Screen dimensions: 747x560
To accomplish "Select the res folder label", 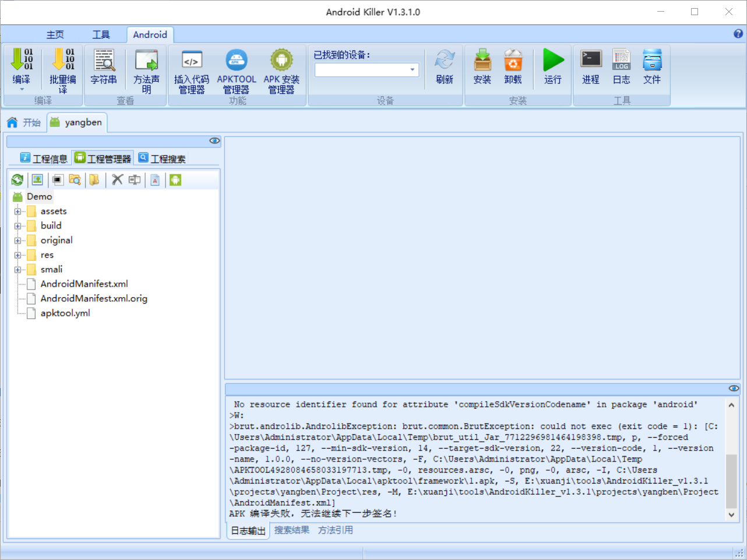I will (47, 255).
